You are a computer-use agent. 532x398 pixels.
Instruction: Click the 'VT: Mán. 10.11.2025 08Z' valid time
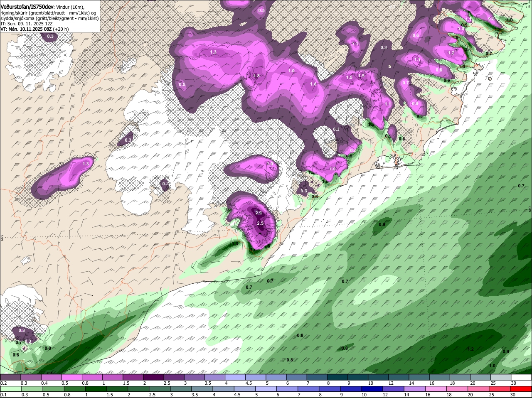(26, 29)
